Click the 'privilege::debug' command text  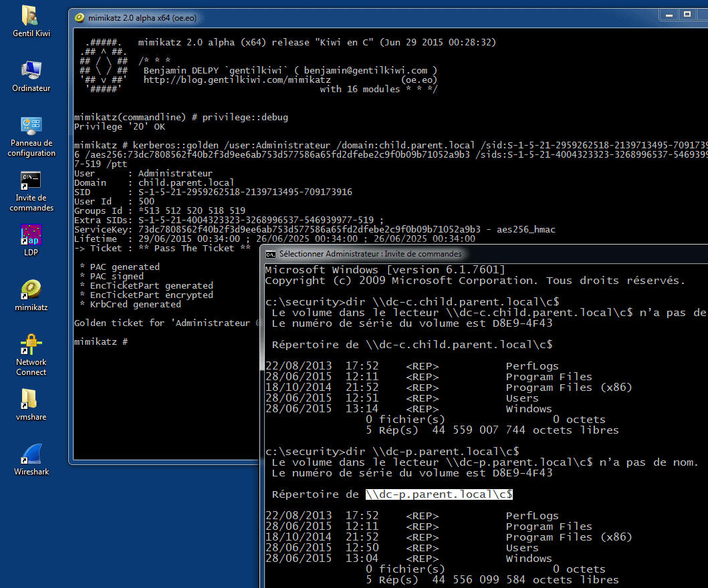point(245,118)
